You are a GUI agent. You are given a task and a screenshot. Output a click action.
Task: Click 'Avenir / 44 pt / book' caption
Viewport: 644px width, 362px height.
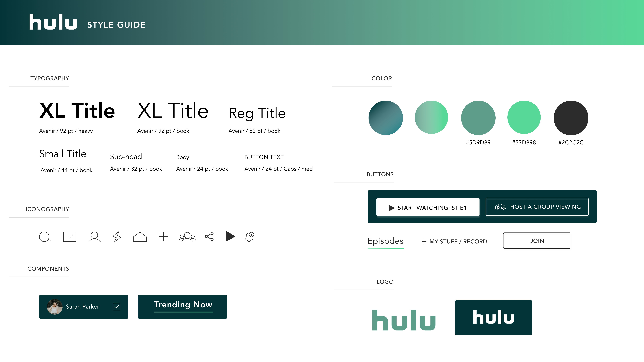click(66, 170)
